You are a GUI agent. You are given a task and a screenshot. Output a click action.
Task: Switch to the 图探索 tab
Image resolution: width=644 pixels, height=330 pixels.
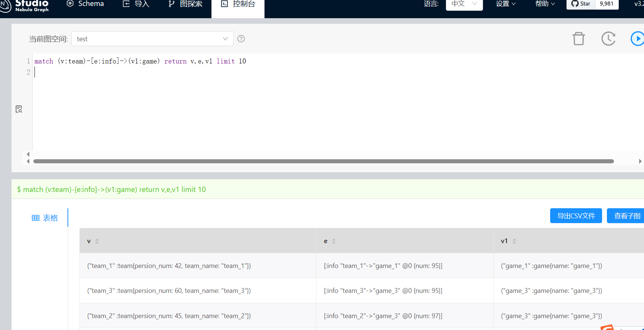[x=185, y=4]
